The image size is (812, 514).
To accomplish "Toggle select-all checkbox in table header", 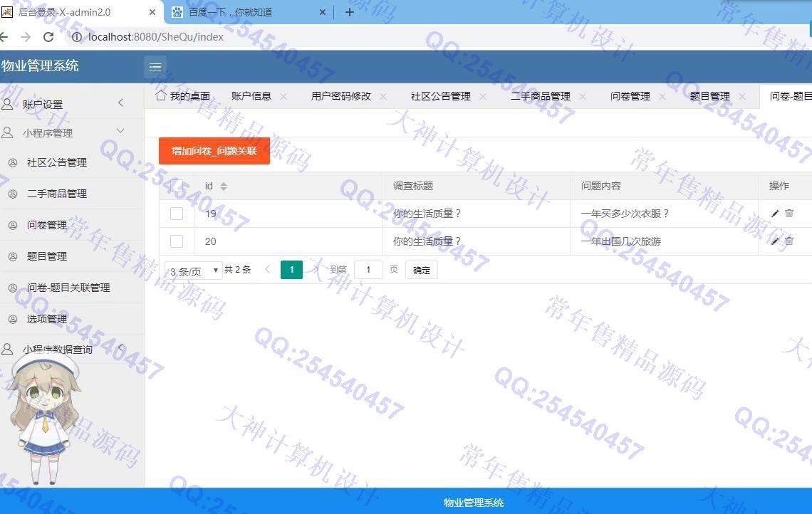I will pos(177,186).
